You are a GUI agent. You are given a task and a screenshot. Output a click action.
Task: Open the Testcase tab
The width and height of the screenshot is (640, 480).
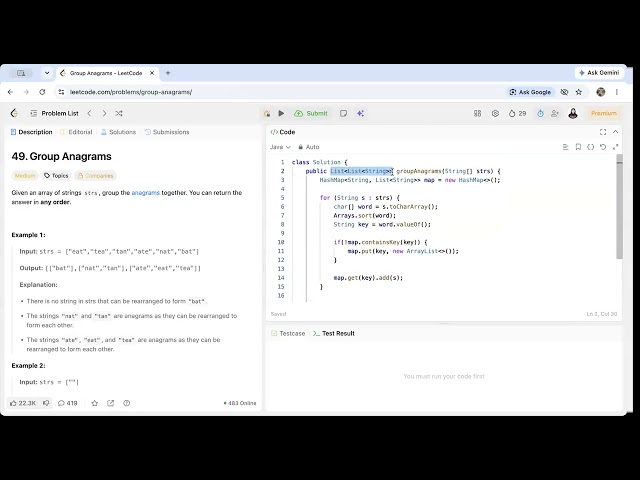tap(288, 333)
